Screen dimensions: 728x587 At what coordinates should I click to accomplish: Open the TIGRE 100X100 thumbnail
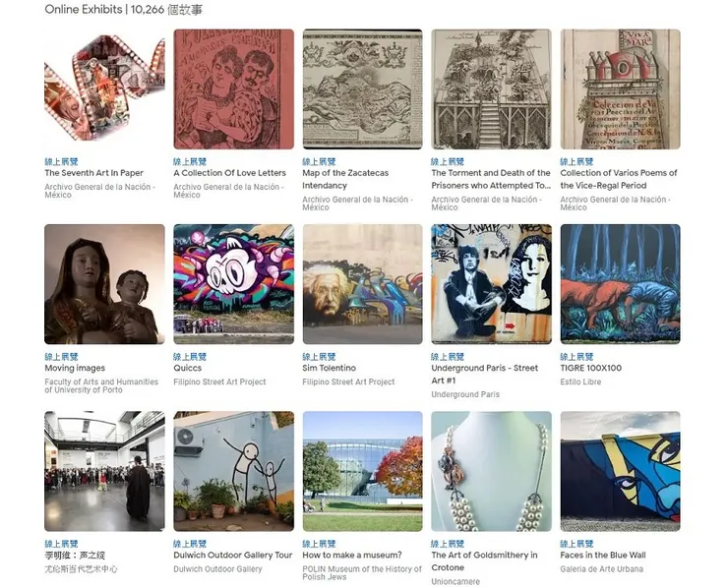621,284
